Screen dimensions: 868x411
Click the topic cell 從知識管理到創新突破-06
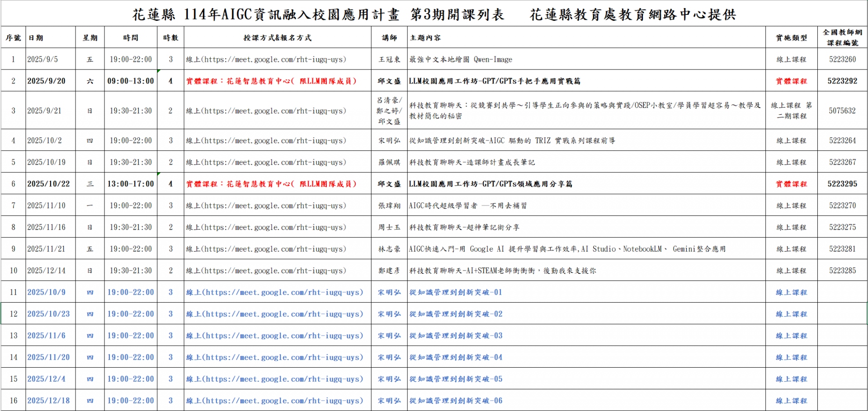pyautogui.click(x=456, y=401)
